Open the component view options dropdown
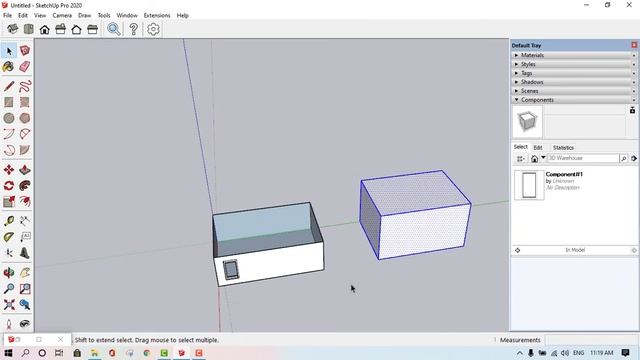 pos(521,158)
